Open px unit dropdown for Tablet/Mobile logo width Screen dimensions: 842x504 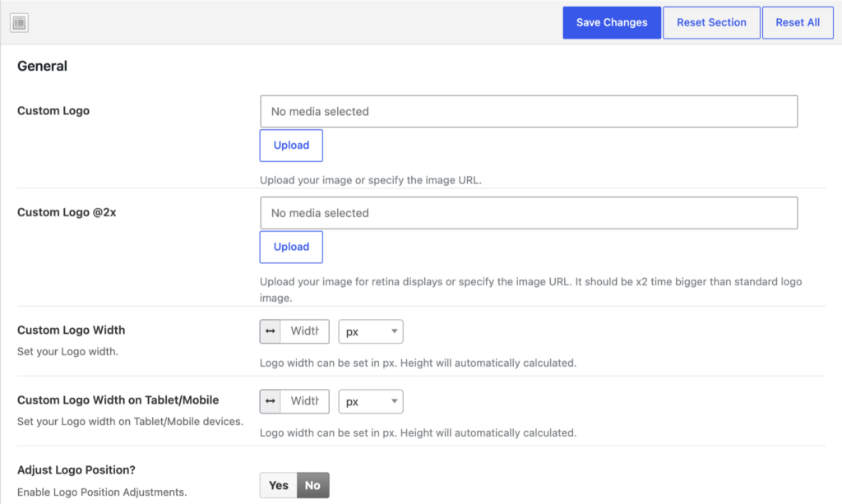point(371,401)
